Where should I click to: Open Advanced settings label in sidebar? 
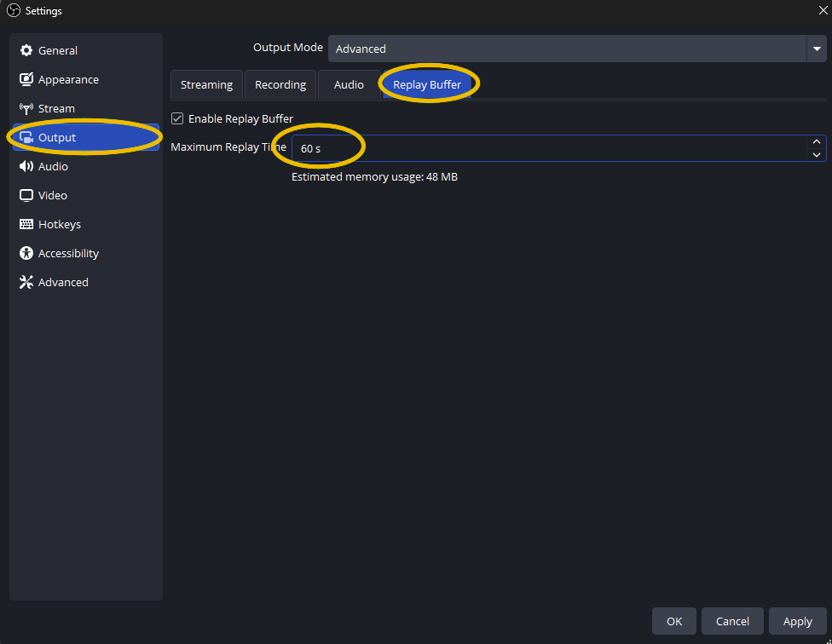[x=63, y=283]
